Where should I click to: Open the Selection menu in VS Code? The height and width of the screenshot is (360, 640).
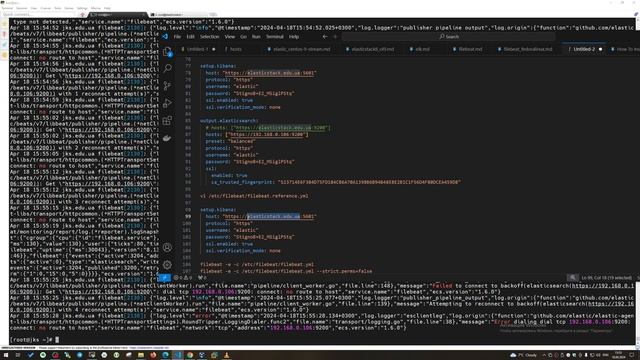point(209,37)
